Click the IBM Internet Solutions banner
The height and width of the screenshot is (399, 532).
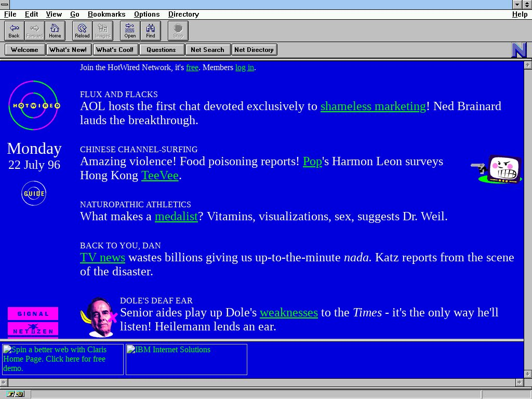pos(186,359)
